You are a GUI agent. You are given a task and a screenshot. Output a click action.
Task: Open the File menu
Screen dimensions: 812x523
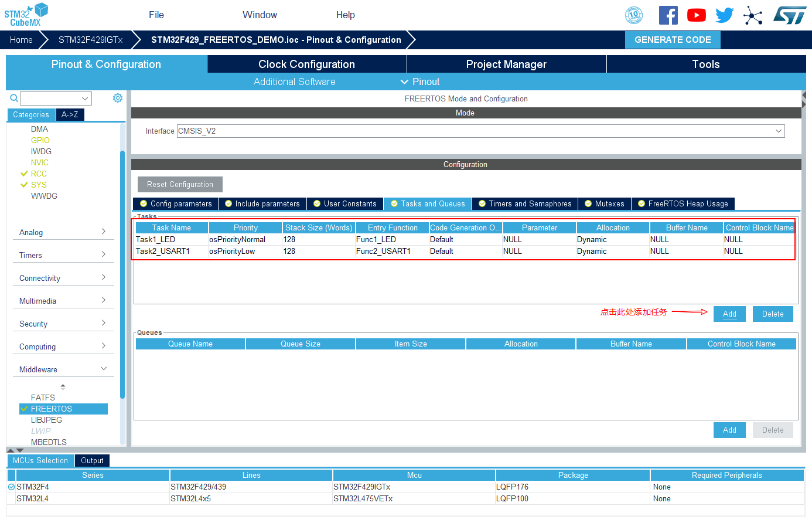tap(156, 15)
